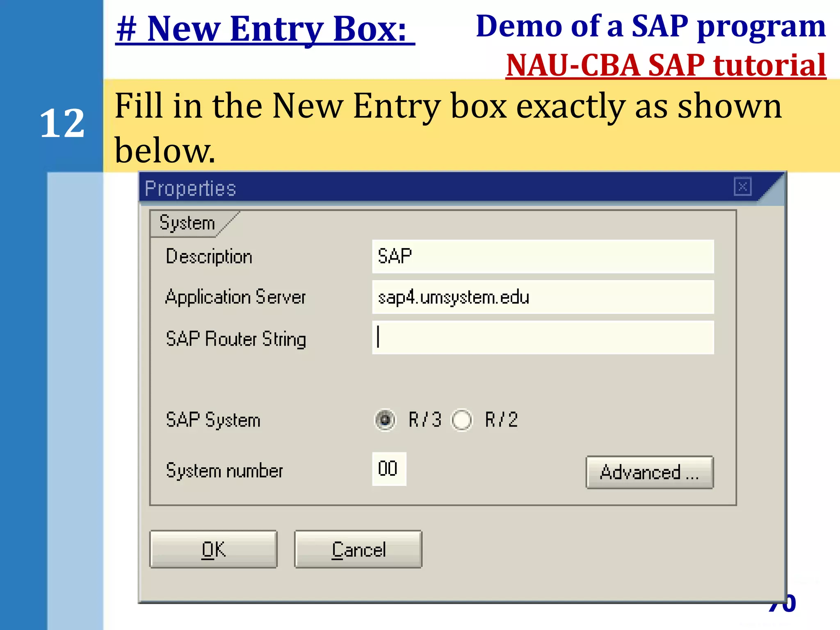840x630 pixels.
Task: Close the Properties dialog with the X
Action: click(742, 187)
